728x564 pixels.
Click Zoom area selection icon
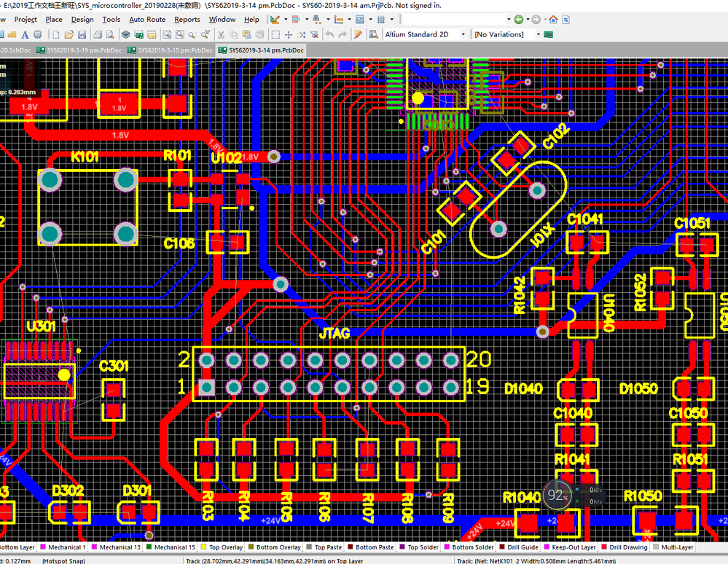180,34
